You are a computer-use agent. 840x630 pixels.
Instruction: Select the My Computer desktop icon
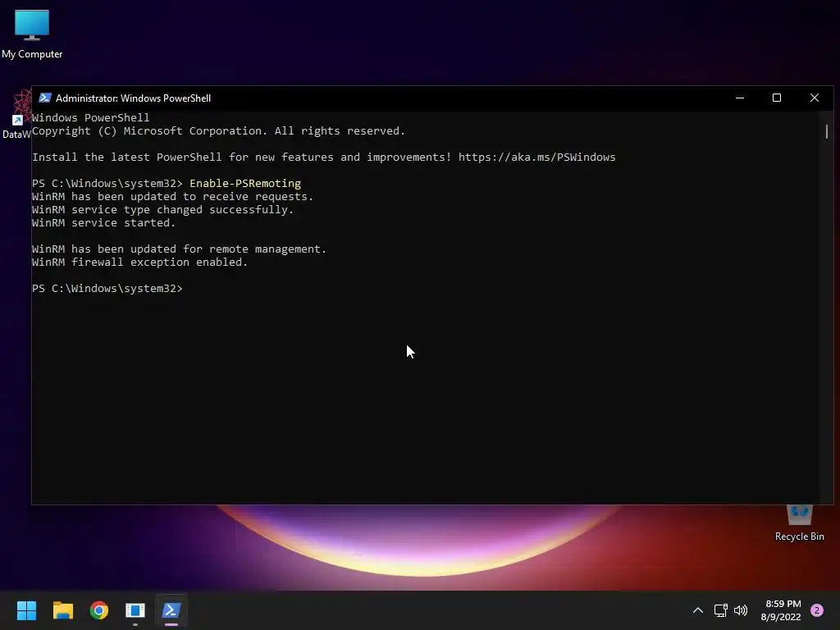coord(32,34)
